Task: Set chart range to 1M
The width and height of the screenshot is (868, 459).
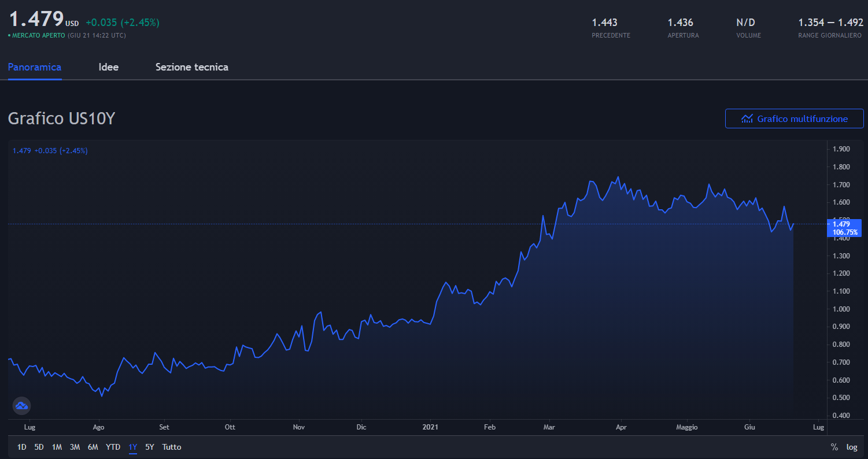Action: 57,447
